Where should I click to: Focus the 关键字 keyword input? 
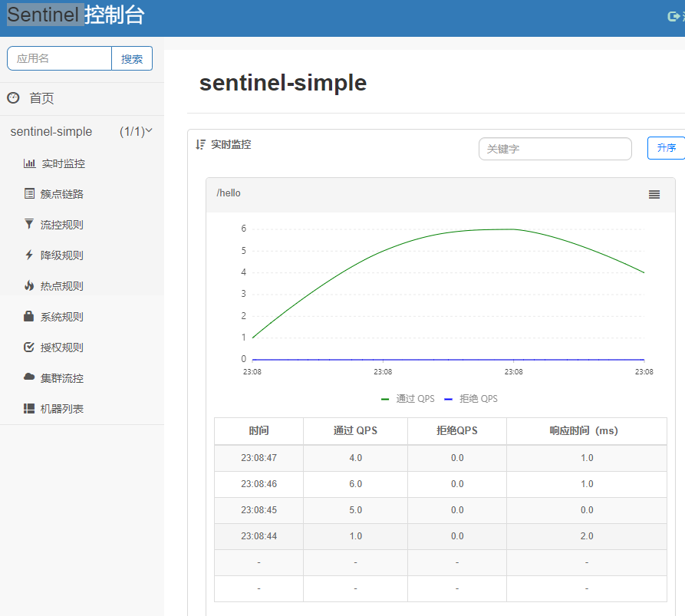(555, 149)
